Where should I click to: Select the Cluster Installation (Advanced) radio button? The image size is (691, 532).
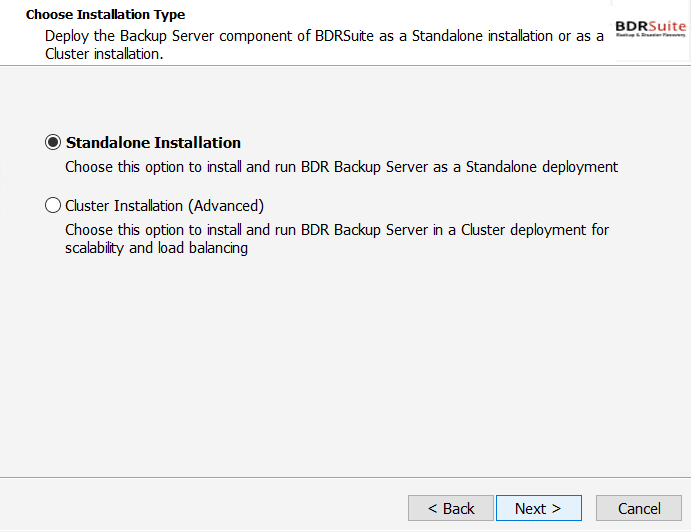click(53, 205)
